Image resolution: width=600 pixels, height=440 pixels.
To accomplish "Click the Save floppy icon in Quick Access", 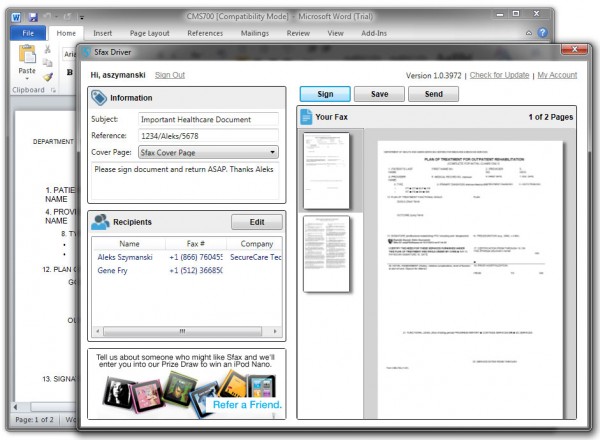I will click(x=33, y=16).
